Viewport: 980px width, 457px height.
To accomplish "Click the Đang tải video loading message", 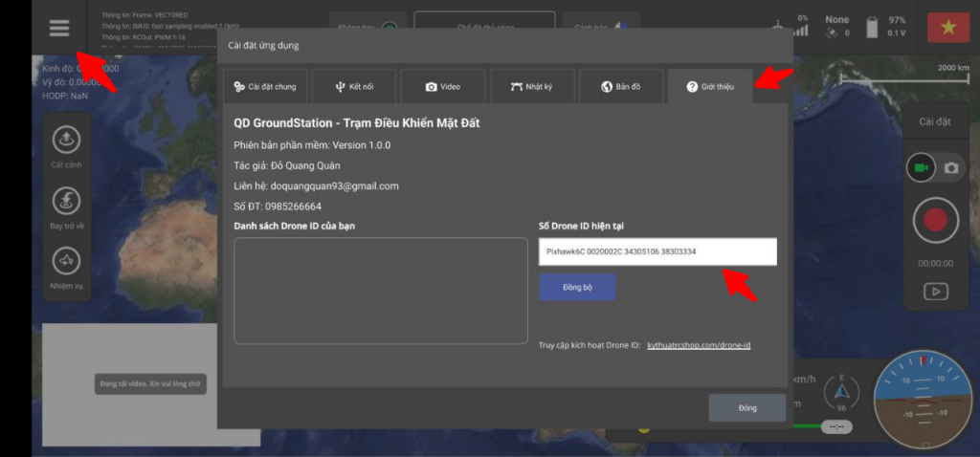I will [150, 384].
